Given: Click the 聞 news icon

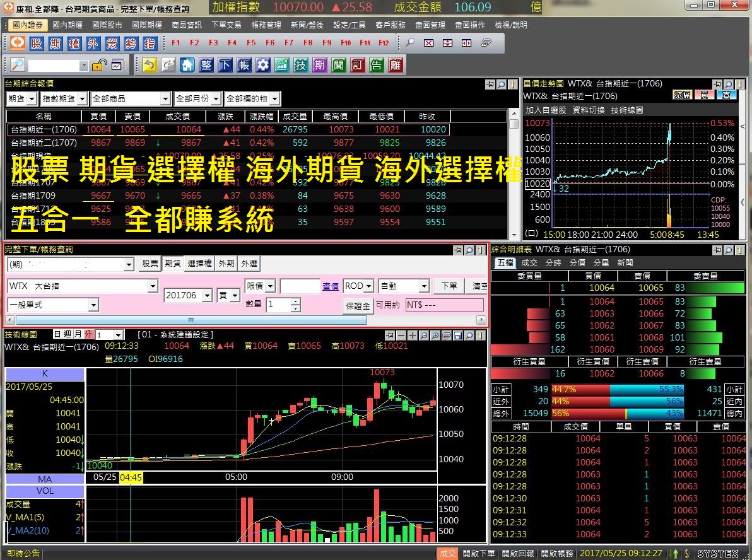Looking at the screenshot, I should point(339,65).
